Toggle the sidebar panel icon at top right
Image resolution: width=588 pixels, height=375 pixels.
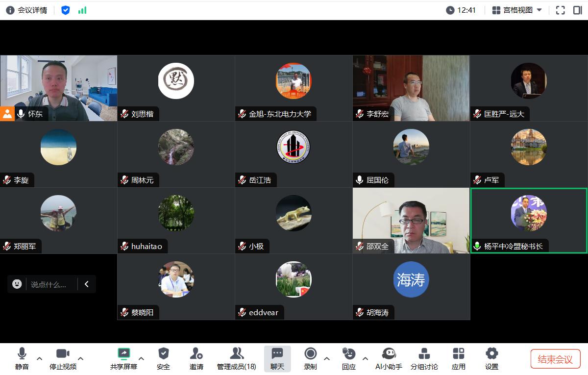coord(577,10)
